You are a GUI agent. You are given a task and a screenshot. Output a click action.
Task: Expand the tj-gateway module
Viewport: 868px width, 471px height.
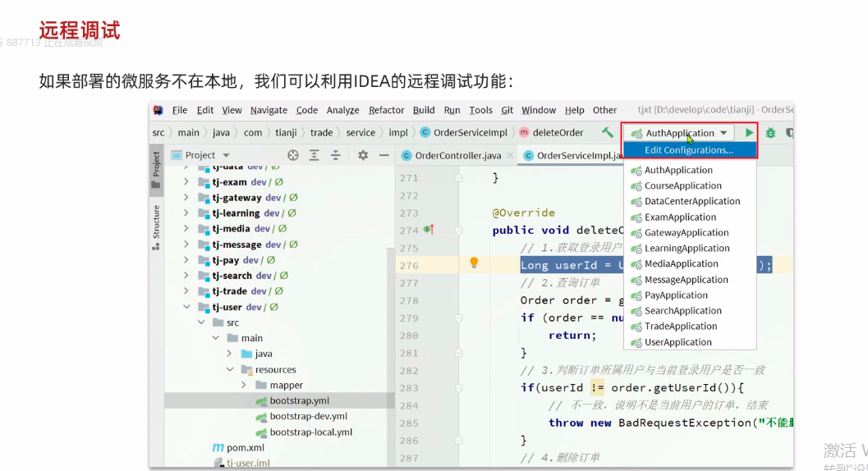pos(186,197)
